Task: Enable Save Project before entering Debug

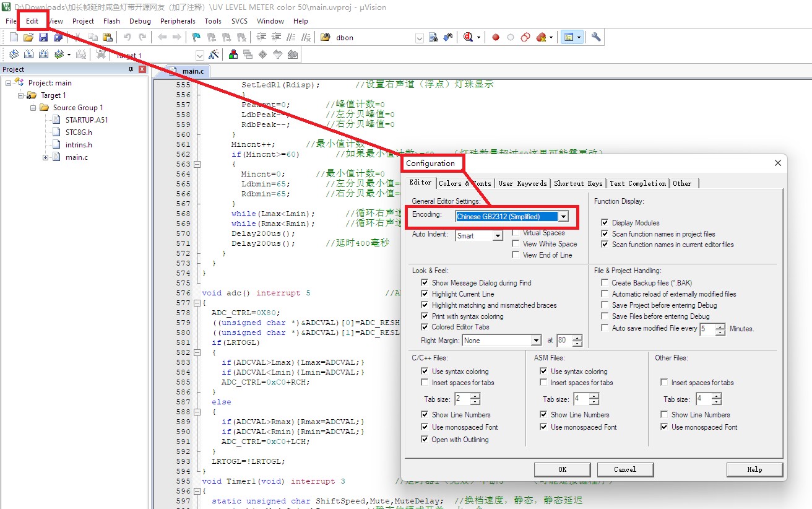Action: pos(605,305)
